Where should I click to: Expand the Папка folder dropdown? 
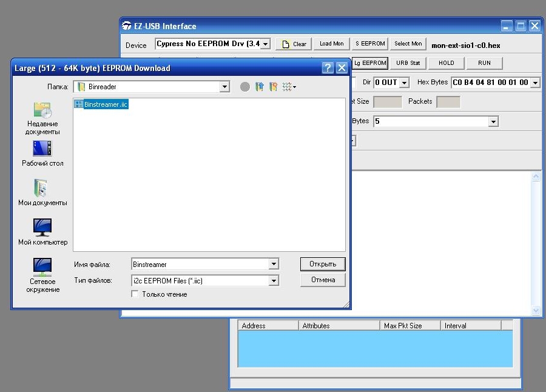pos(224,87)
